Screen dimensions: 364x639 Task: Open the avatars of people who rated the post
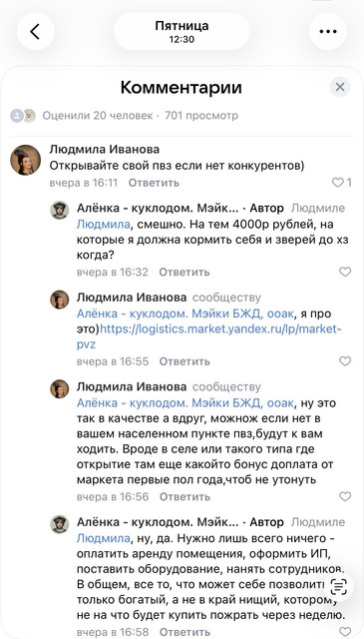pyautogui.click(x=23, y=116)
